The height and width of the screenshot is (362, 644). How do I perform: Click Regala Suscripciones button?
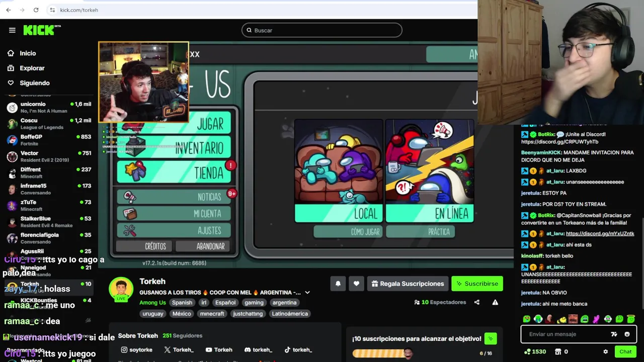pyautogui.click(x=408, y=284)
